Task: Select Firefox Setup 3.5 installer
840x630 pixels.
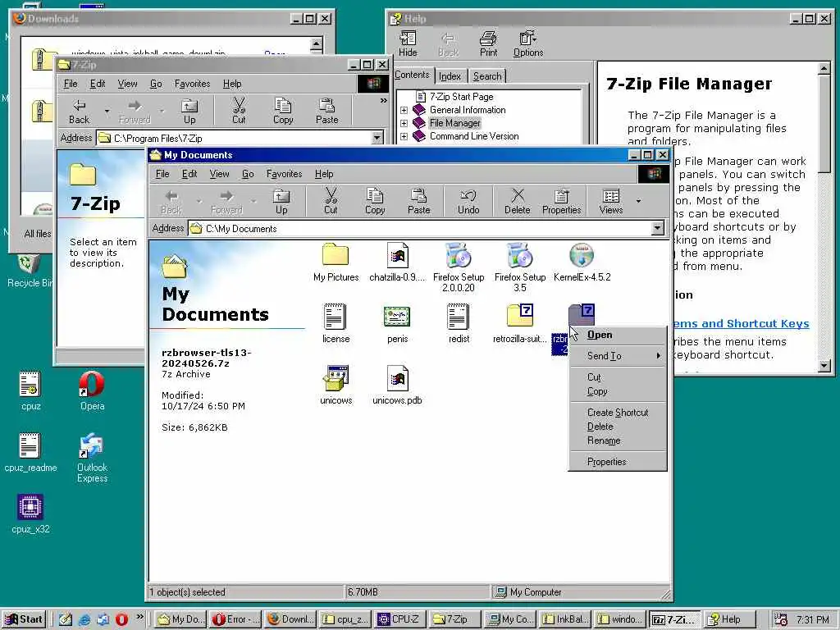Action: click(519, 267)
